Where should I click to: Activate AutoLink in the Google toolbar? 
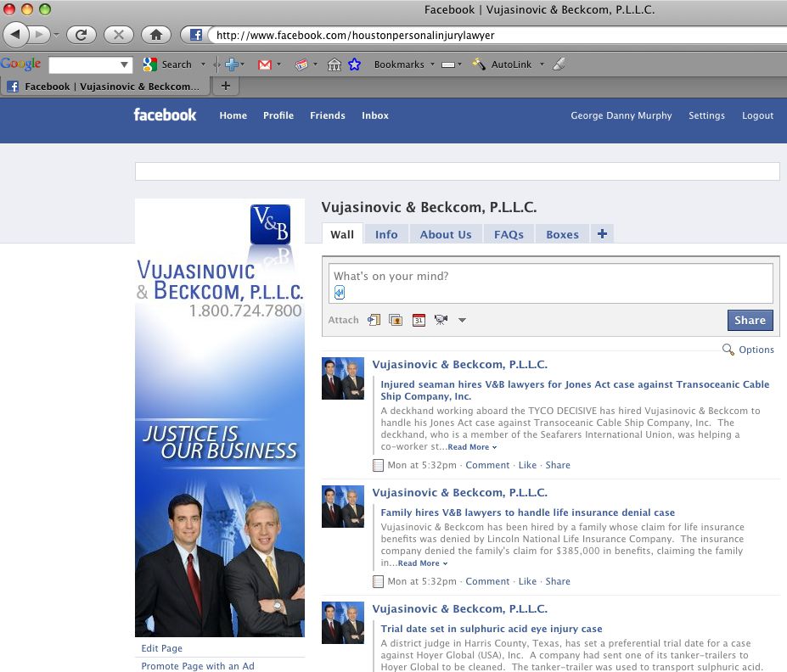(503, 64)
